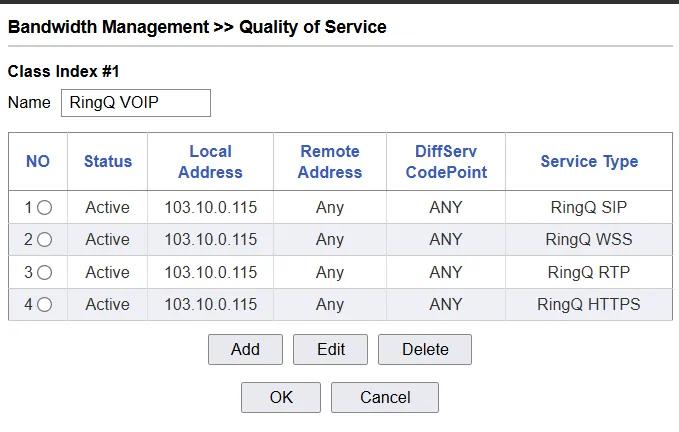The height and width of the screenshot is (432, 679).
Task: Select radio button for rule 1
Action: [x=44, y=207]
